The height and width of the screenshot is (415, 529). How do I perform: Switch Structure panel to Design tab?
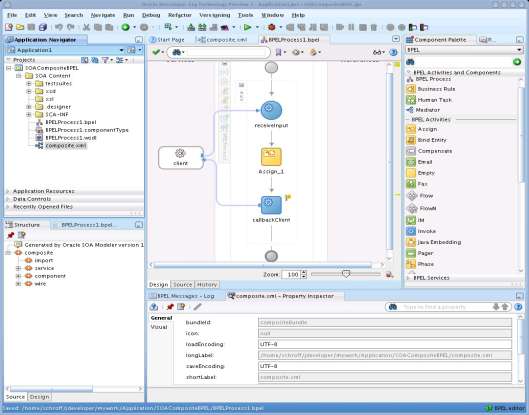(x=39, y=397)
